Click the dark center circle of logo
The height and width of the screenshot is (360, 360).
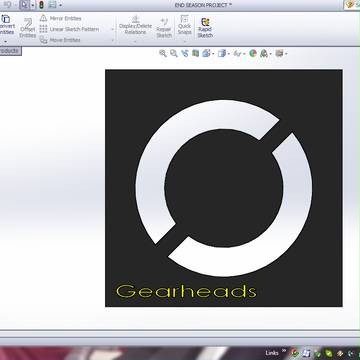[224, 188]
